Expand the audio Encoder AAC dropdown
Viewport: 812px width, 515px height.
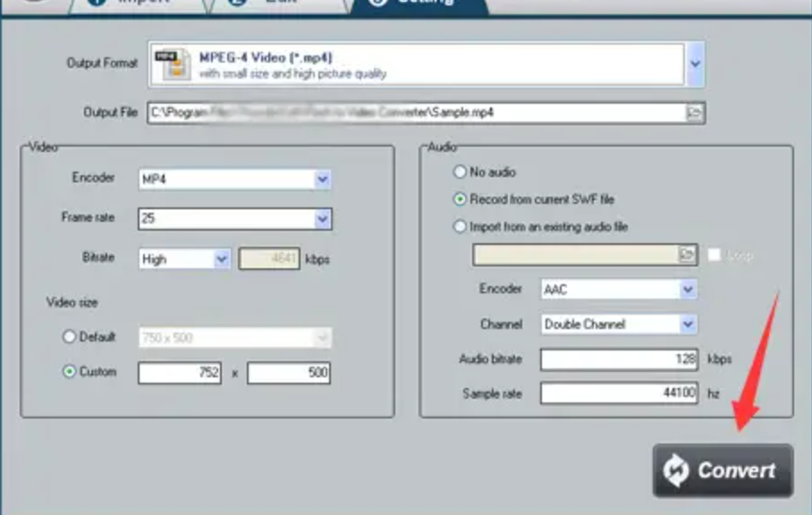tap(688, 290)
